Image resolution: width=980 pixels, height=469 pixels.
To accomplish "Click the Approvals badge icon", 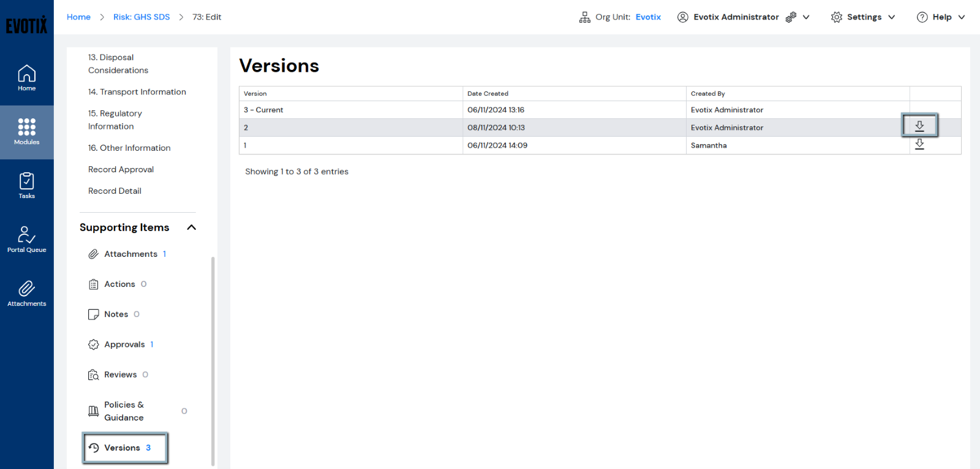I will tap(93, 345).
